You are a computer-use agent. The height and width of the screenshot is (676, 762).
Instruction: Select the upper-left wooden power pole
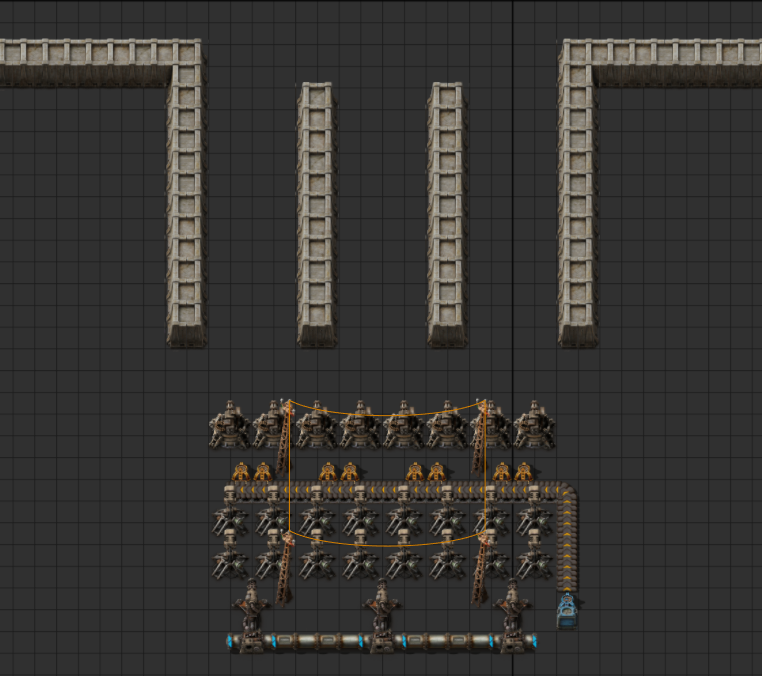284,437
